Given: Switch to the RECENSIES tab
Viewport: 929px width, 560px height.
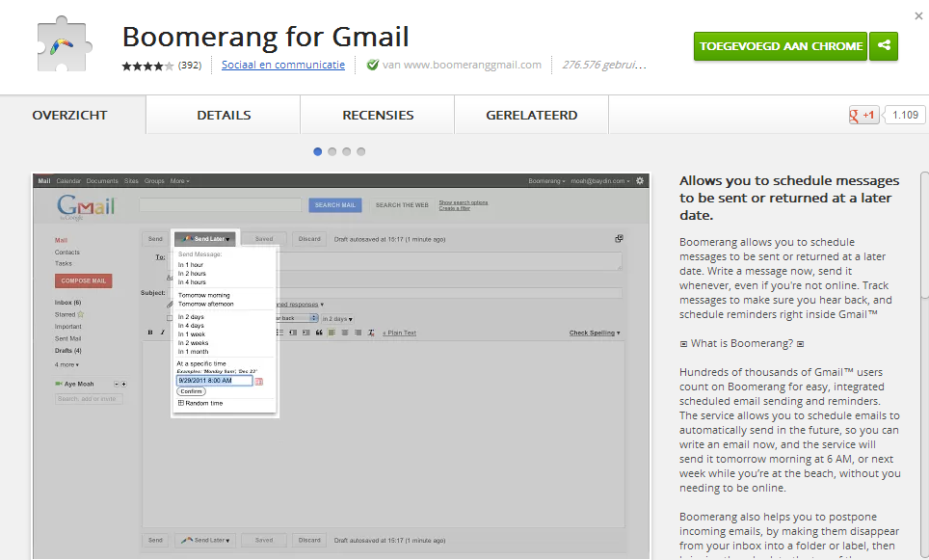Looking at the screenshot, I should click(x=377, y=114).
